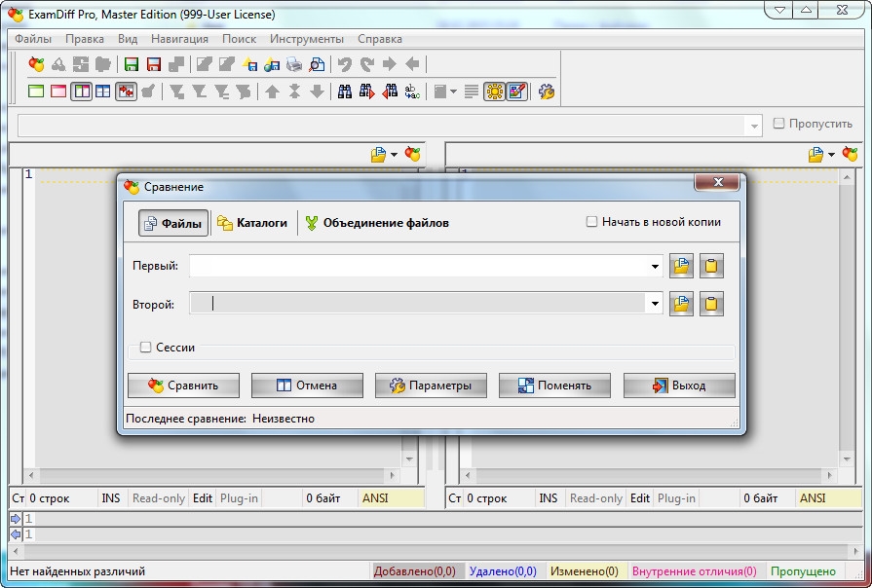The height and width of the screenshot is (588, 872).
Task: Toggle the paintbrush editing icon
Action: (516, 92)
